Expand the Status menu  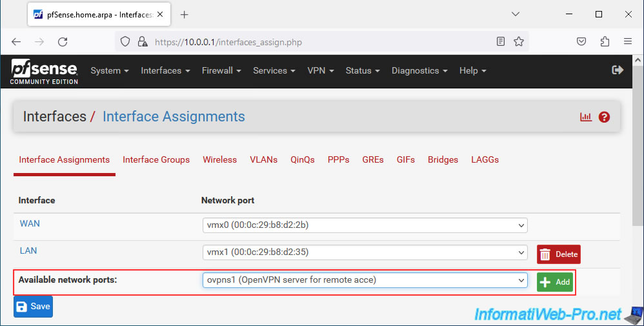363,71
